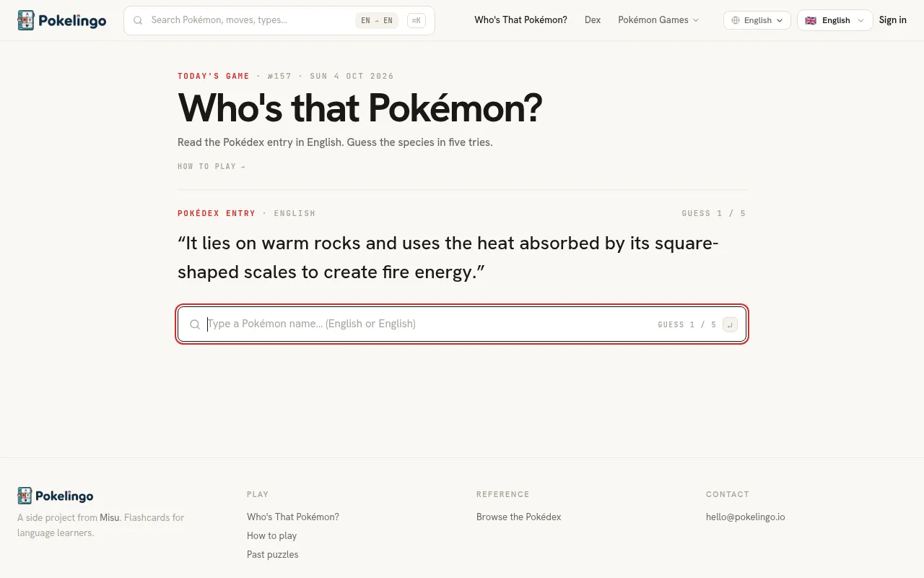Click the Pokédex entry quote text
Screen dimensions: 924x578
click(448, 257)
